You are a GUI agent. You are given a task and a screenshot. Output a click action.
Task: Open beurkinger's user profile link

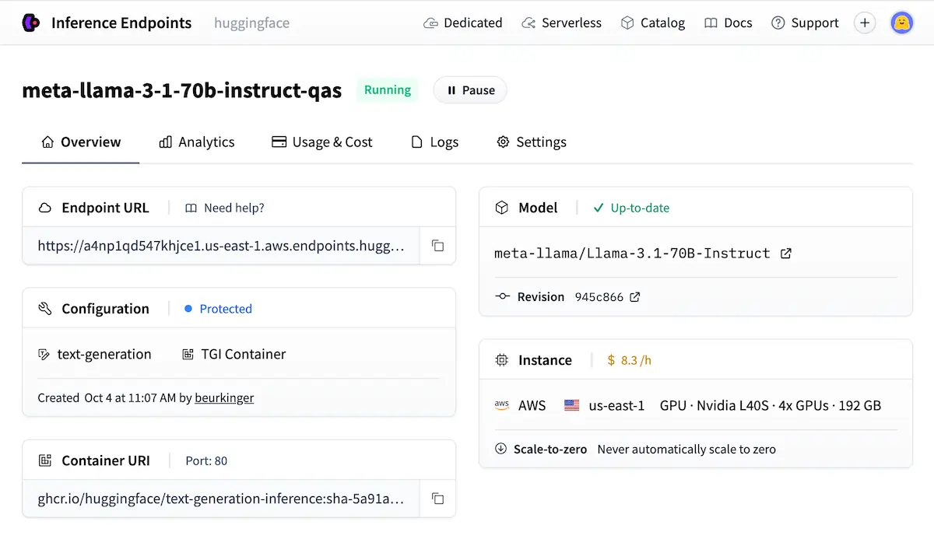(224, 397)
